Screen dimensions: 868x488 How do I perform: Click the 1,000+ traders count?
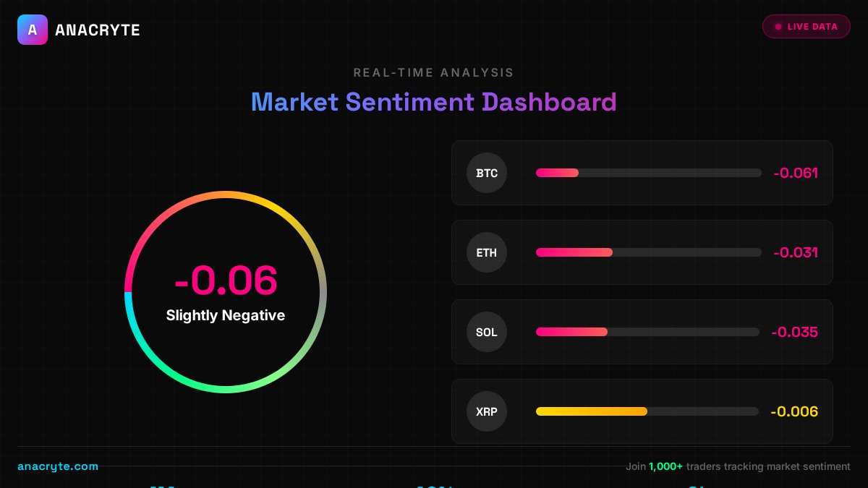coord(665,466)
